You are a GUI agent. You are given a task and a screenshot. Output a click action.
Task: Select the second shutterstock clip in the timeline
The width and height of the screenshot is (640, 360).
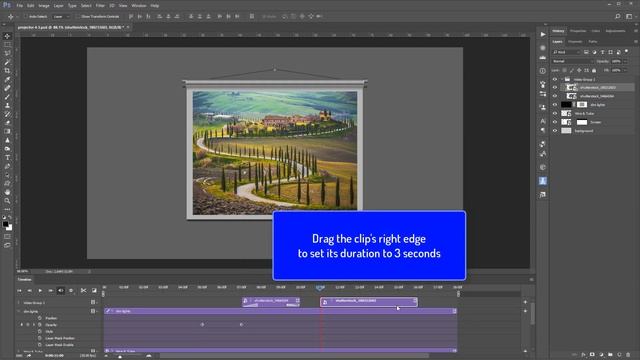[x=369, y=302]
